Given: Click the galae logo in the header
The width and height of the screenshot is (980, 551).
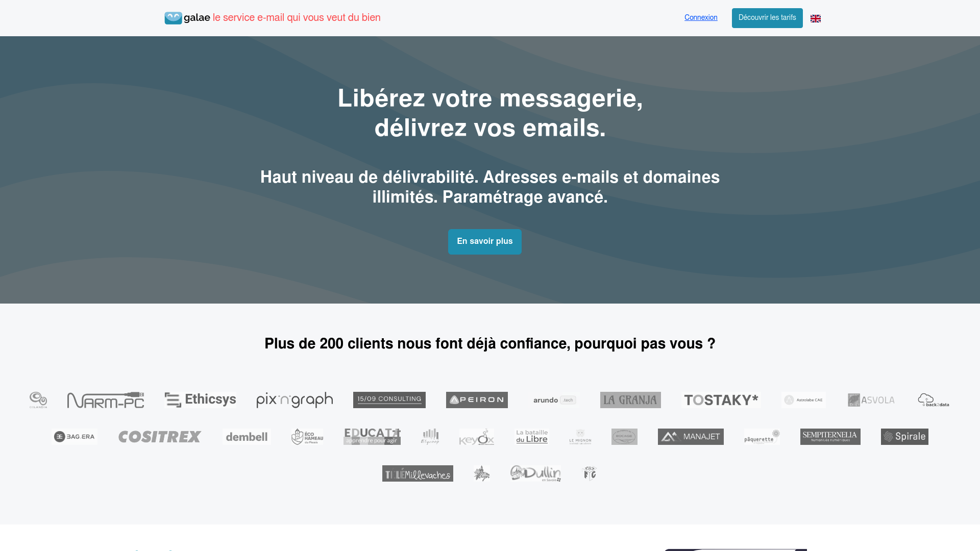Looking at the screenshot, I should [187, 17].
